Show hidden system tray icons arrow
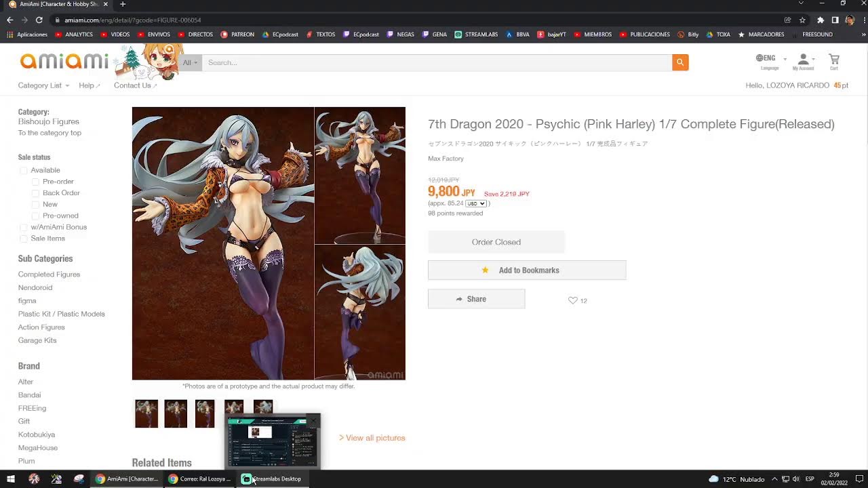The image size is (868, 488). pyautogui.click(x=774, y=479)
